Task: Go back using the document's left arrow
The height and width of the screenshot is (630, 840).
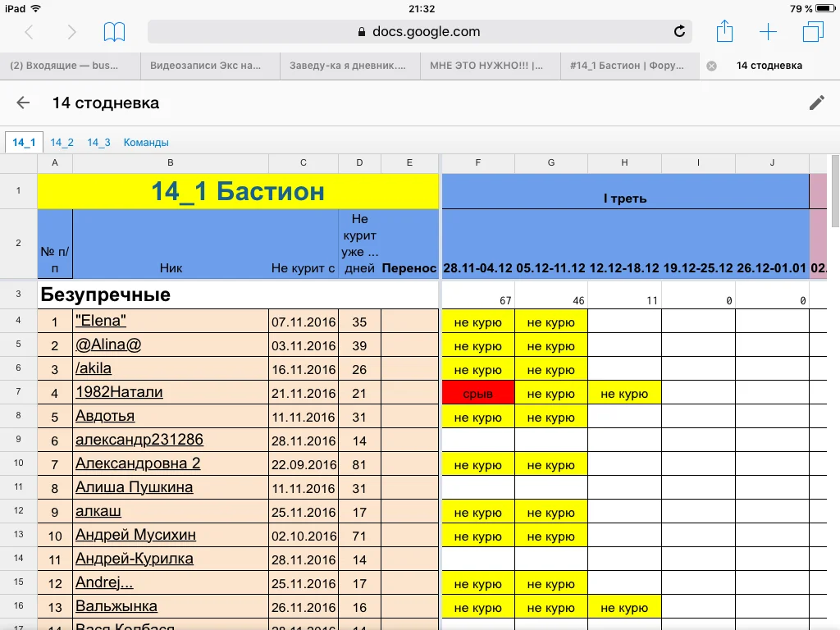Action: (x=23, y=103)
